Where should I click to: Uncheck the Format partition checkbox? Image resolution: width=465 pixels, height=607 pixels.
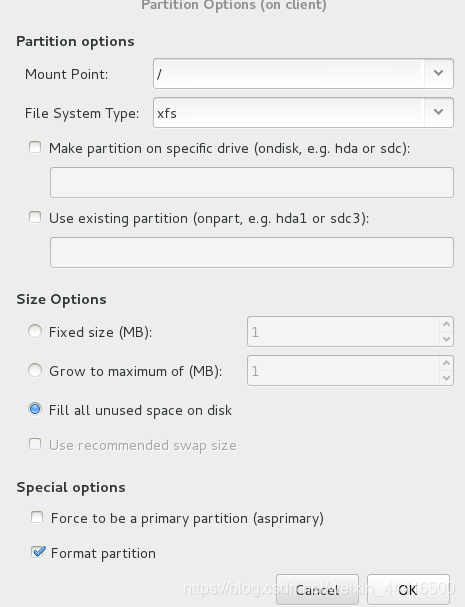pyautogui.click(x=38, y=552)
